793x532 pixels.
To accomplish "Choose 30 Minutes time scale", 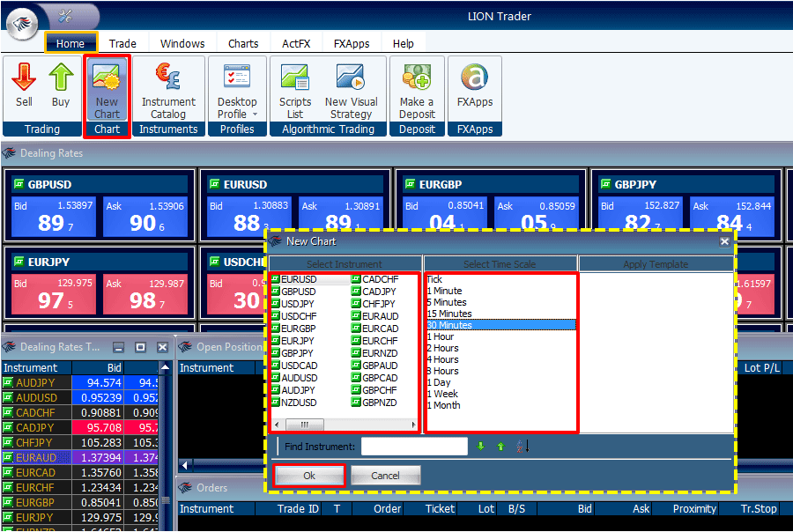I will pos(501,325).
